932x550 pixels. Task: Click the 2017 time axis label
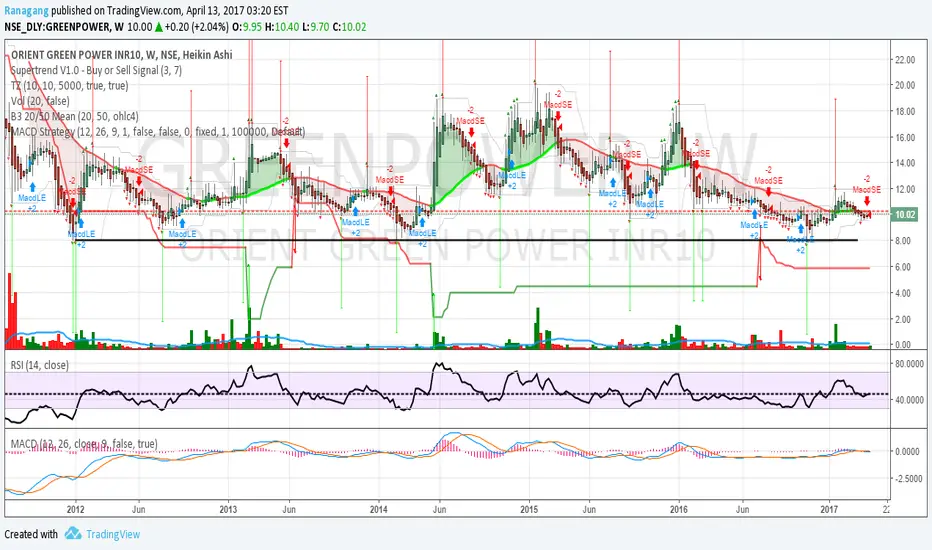coord(829,510)
